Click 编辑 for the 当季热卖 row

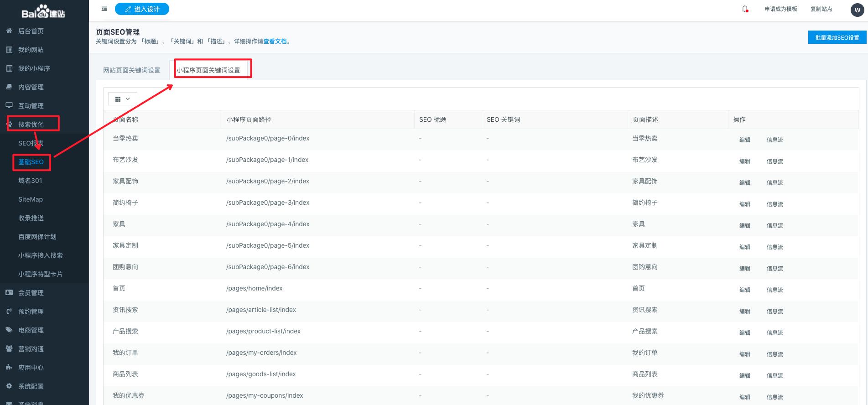coord(744,140)
